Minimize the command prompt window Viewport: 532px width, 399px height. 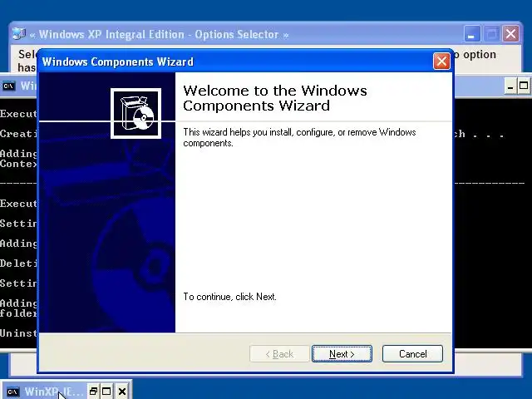[x=510, y=86]
